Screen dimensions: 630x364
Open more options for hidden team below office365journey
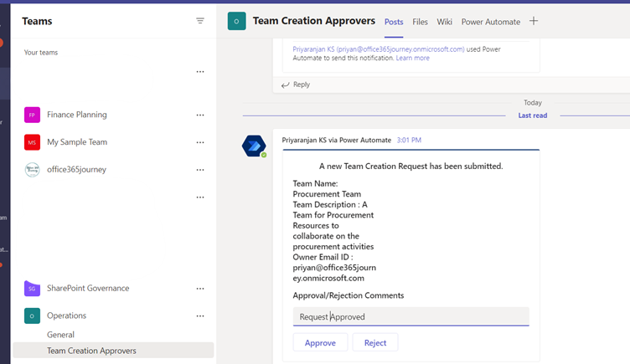click(x=200, y=197)
